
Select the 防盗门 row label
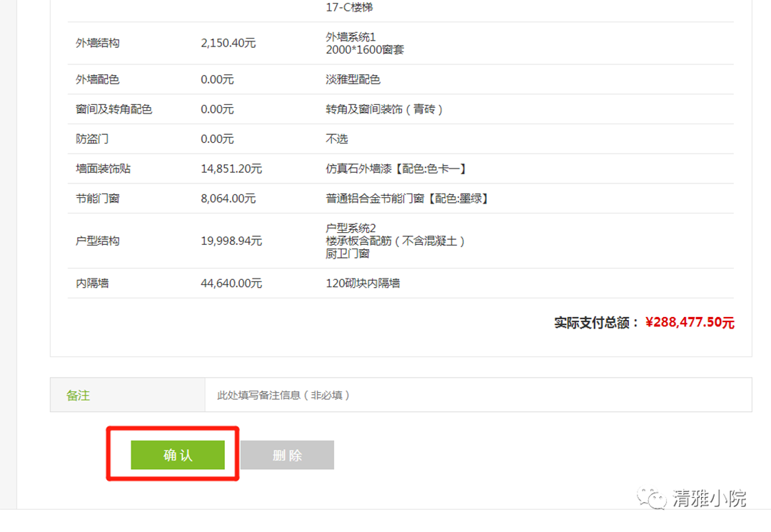pyautogui.click(x=92, y=139)
